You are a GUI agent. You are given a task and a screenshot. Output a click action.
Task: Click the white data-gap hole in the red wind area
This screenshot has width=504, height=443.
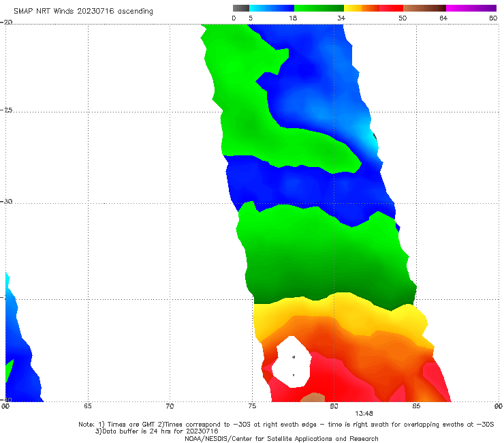click(x=292, y=362)
